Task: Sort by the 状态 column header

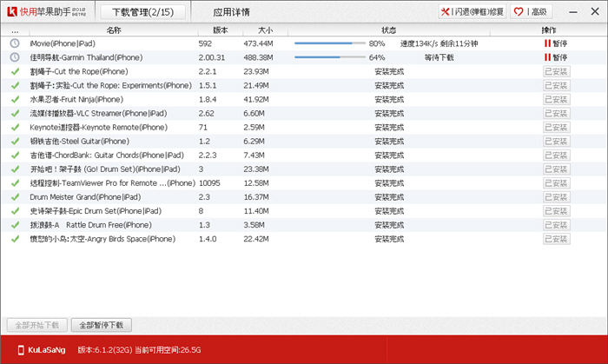Action: [x=388, y=30]
